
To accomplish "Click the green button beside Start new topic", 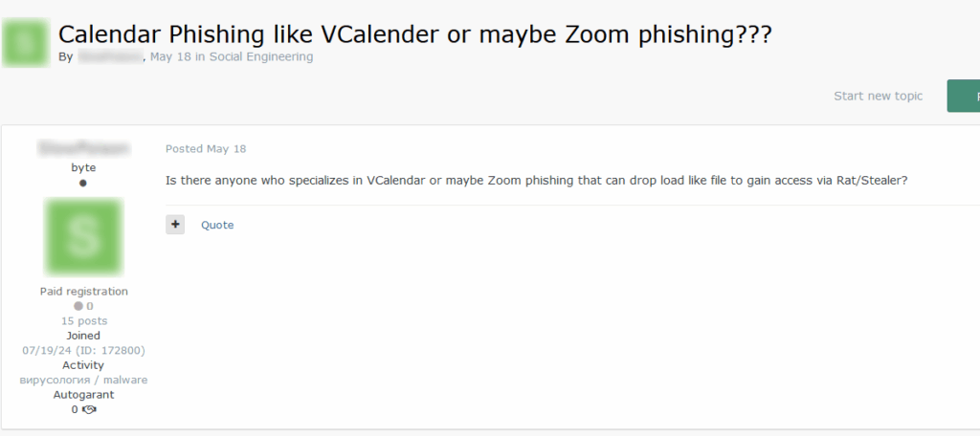I will [963, 96].
